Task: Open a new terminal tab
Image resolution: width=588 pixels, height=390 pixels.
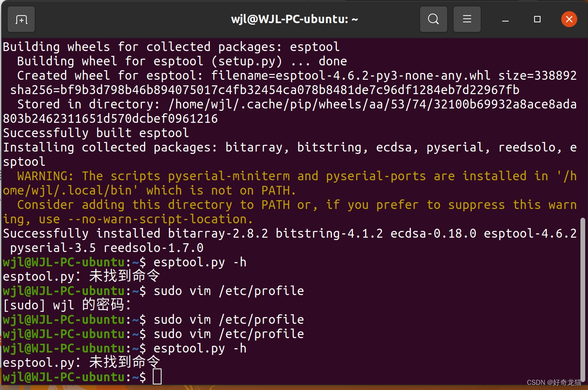Action: [x=21, y=19]
